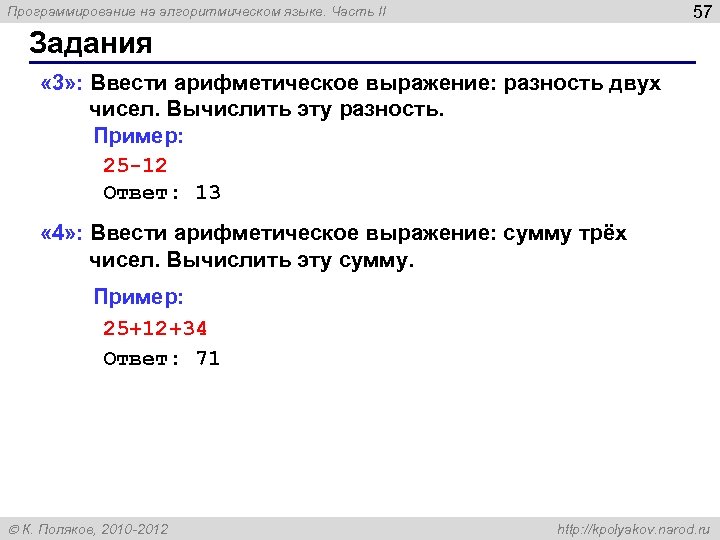
Task: Click the line 'чисел. Вычислить эту сумму.'
Action: tap(252, 260)
